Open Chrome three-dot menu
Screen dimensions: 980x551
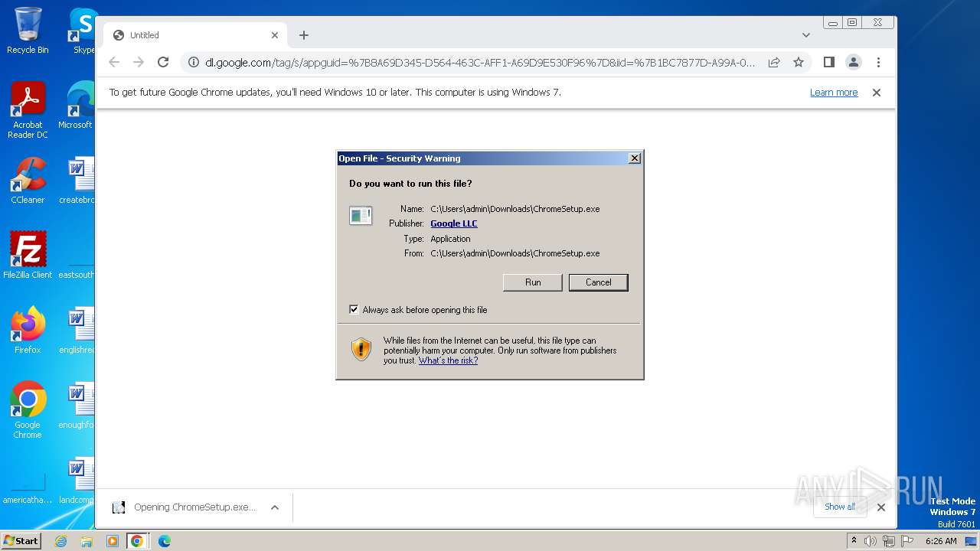tap(879, 62)
